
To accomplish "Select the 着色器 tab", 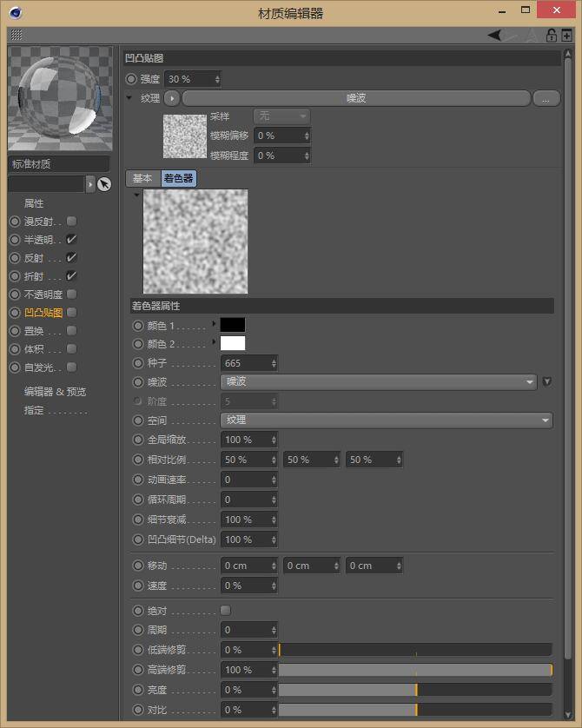I will pos(178,178).
